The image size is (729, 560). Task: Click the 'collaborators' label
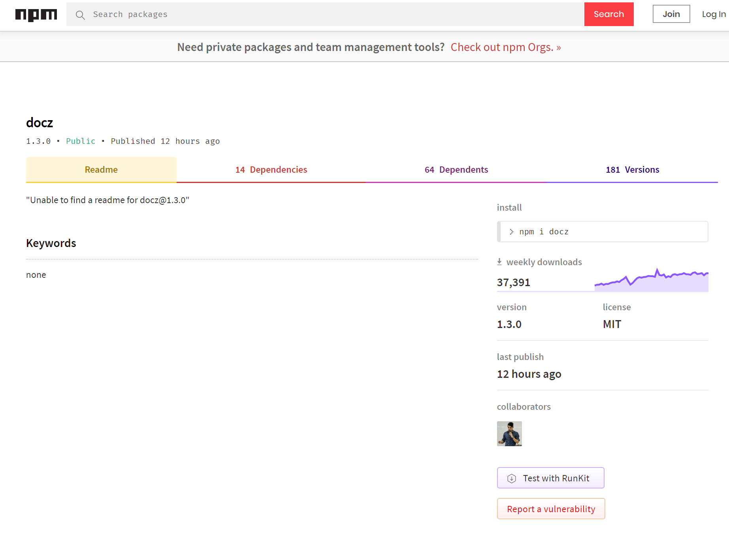coord(524,407)
